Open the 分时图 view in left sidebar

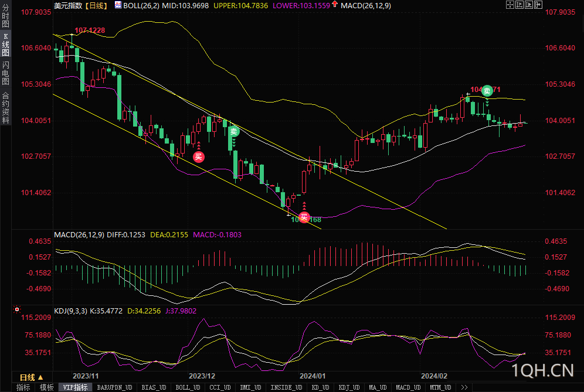pyautogui.click(x=5, y=16)
